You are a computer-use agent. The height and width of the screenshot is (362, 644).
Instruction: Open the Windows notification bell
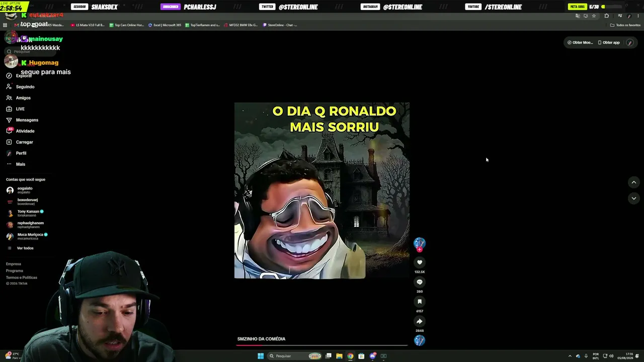point(637,356)
